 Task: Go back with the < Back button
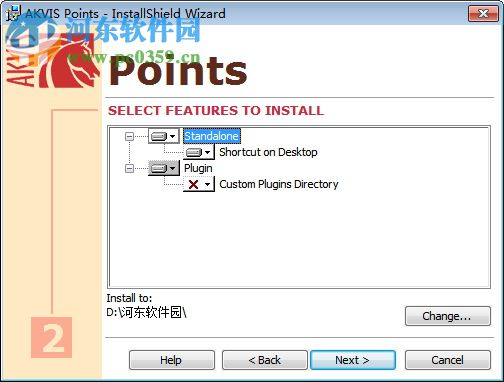click(265, 360)
